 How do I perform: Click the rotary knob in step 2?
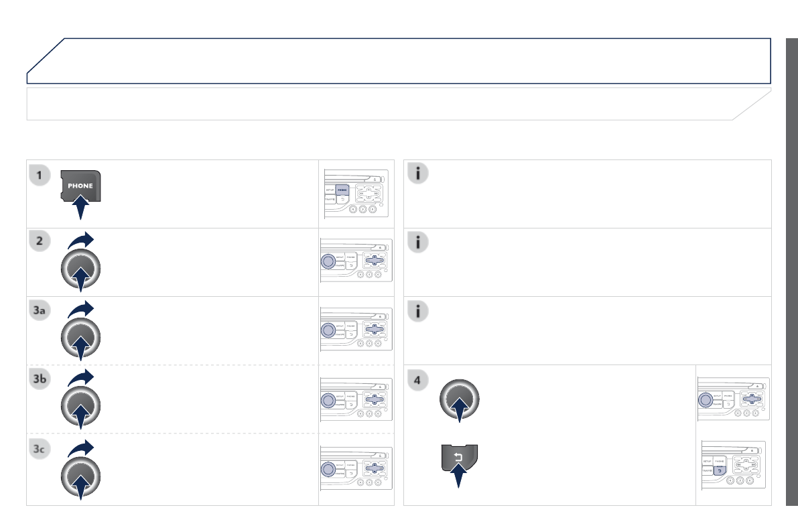(x=80, y=269)
